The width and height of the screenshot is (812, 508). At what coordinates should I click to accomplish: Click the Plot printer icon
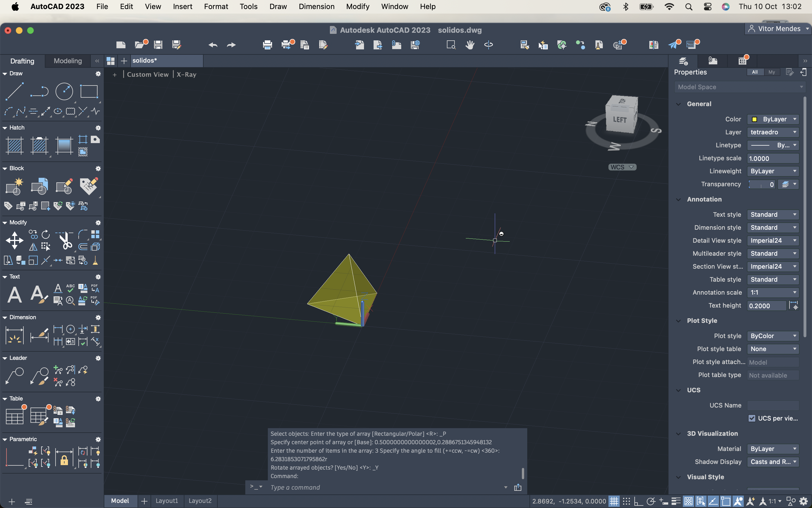pyautogui.click(x=267, y=45)
